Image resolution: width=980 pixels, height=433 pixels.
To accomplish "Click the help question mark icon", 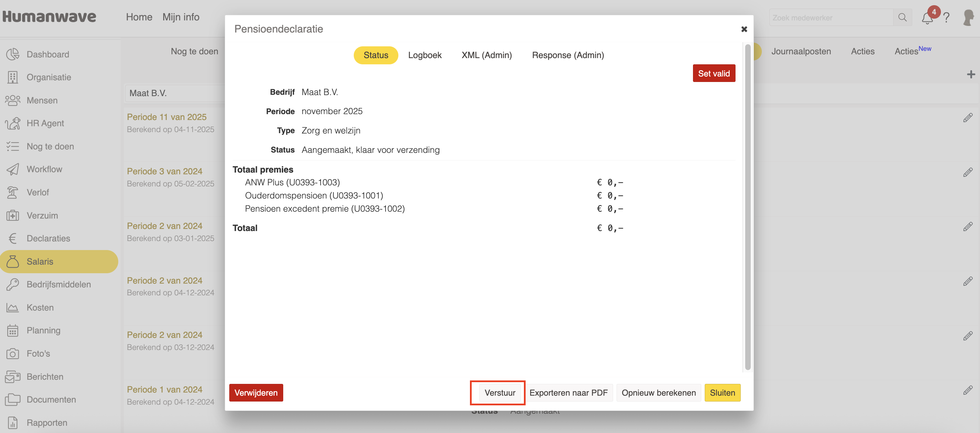I will tap(946, 18).
